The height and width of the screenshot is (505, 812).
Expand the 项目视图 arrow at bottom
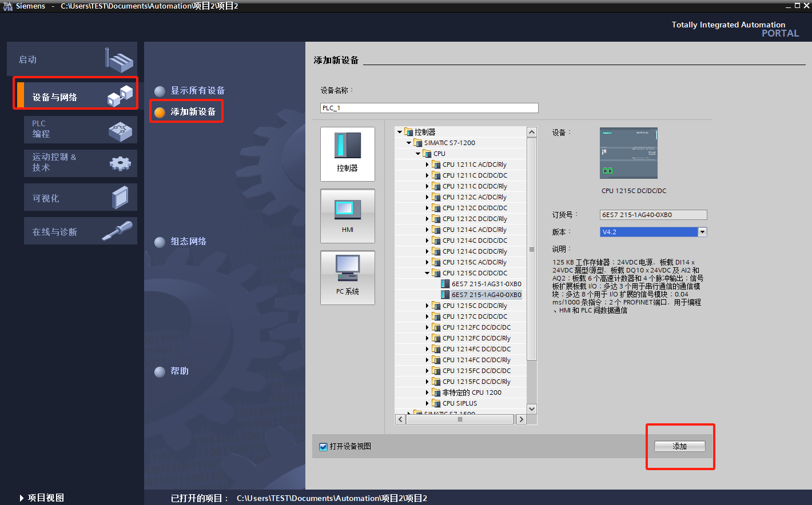(x=22, y=498)
